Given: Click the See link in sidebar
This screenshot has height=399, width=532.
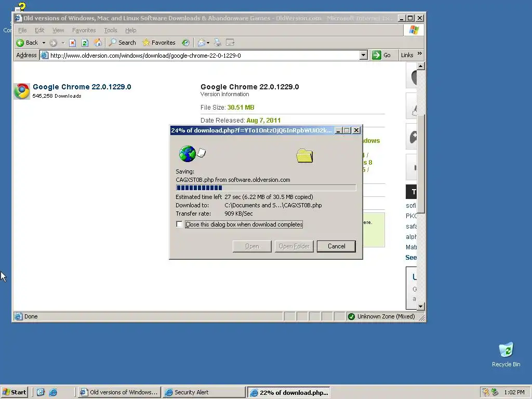Looking at the screenshot, I should [x=411, y=258].
